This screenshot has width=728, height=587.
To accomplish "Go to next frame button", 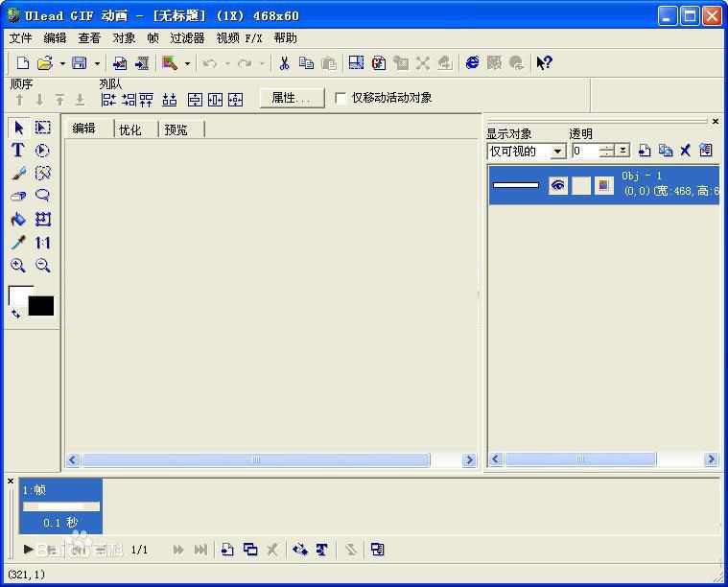I will (178, 550).
